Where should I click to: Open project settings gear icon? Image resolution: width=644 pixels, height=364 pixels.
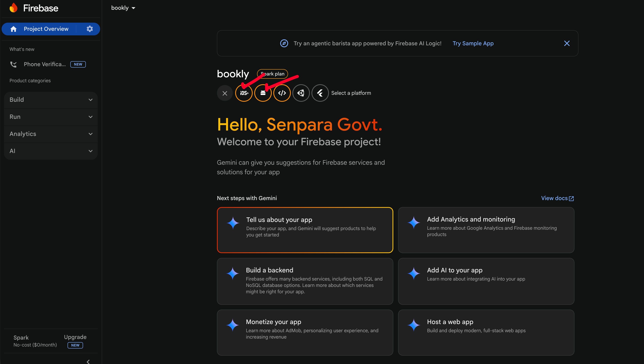pyautogui.click(x=90, y=29)
